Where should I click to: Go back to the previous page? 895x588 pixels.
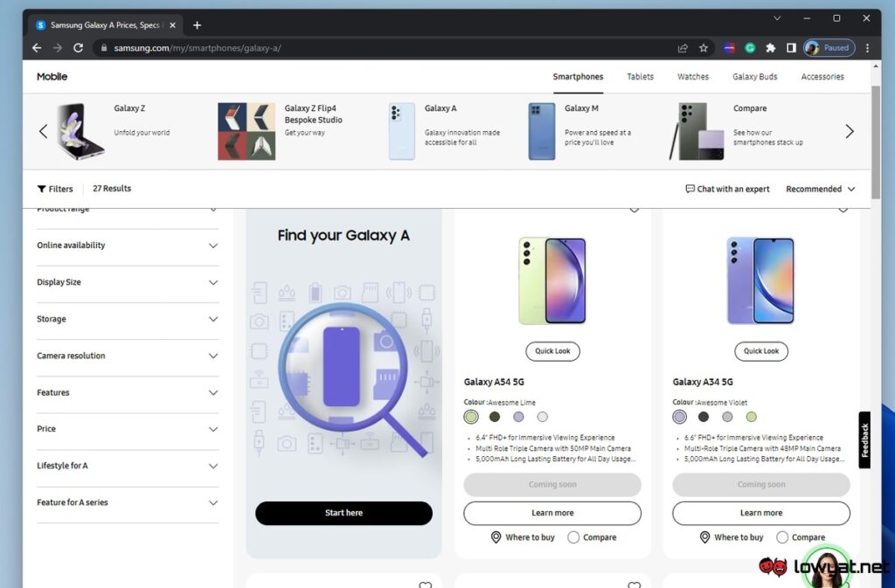(x=37, y=48)
